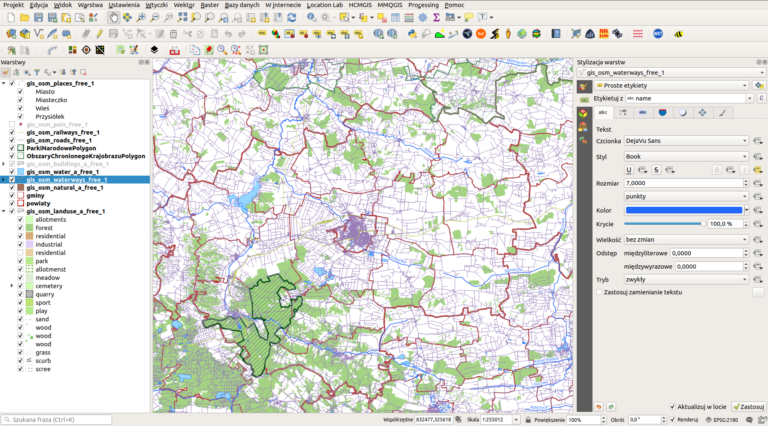Uncheck the forest landuse category
The height and width of the screenshot is (426, 768).
tap(20, 228)
